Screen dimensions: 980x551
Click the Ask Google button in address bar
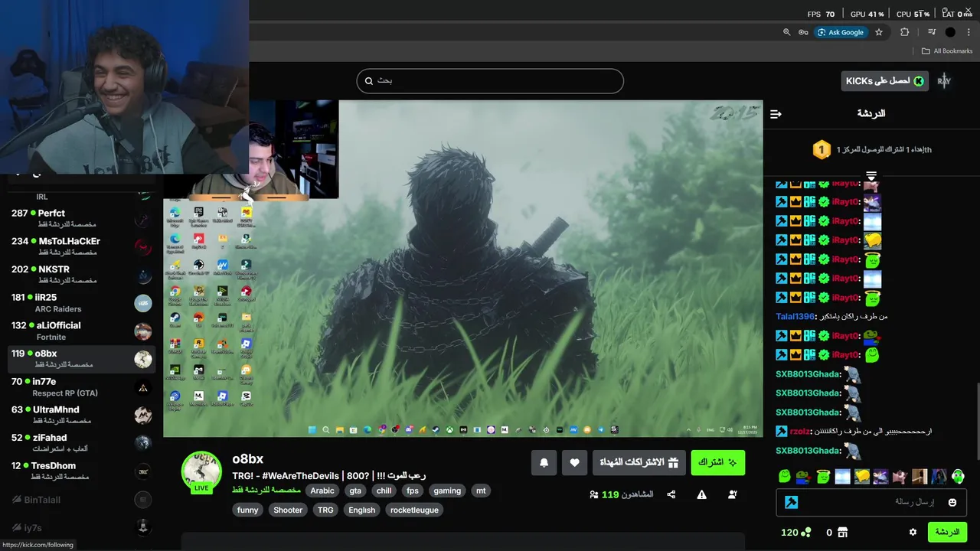coord(841,32)
